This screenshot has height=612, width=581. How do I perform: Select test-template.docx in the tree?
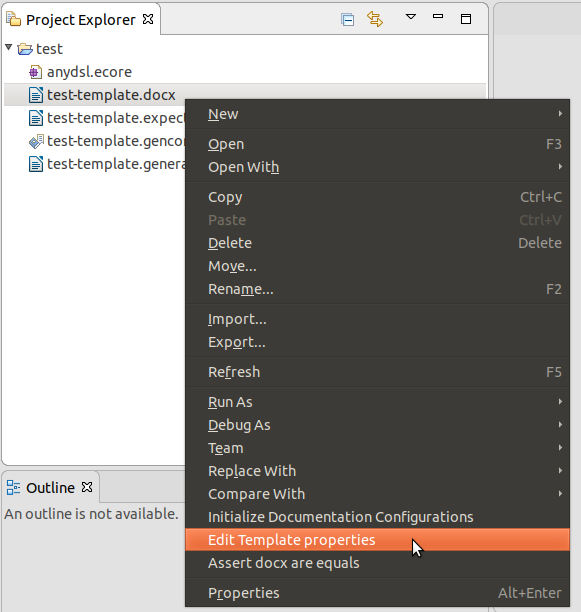[111, 95]
